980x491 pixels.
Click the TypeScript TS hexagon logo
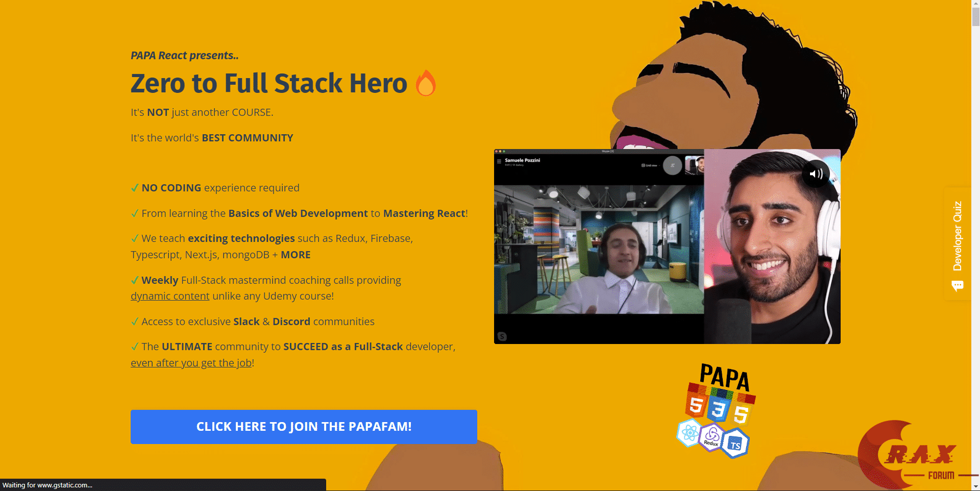[735, 443]
